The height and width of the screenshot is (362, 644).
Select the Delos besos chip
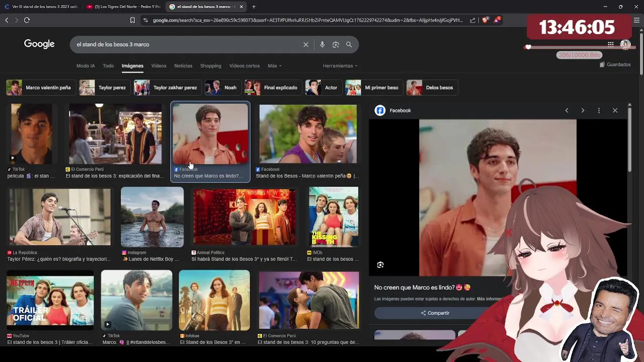pyautogui.click(x=432, y=87)
